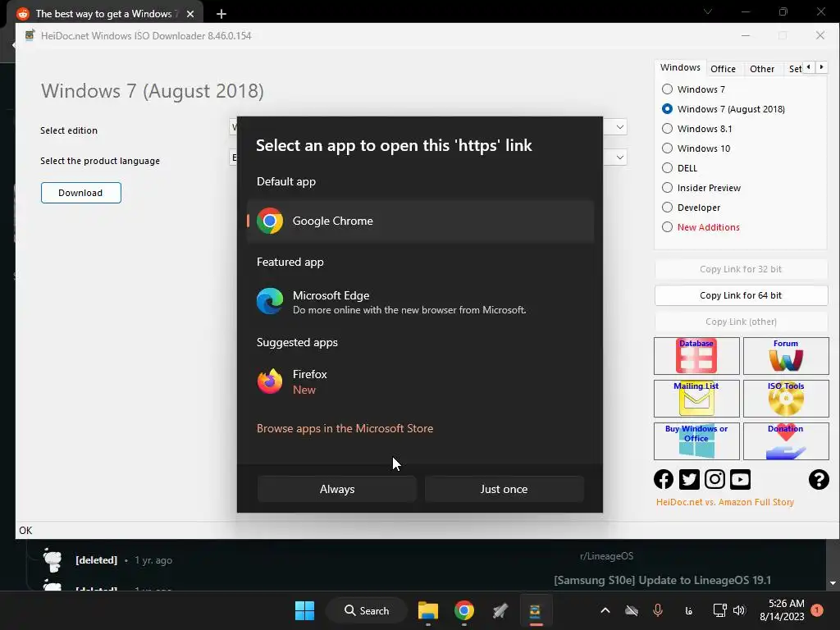
Task: Open Samsung S10e LineageOS post link
Action: (662, 580)
